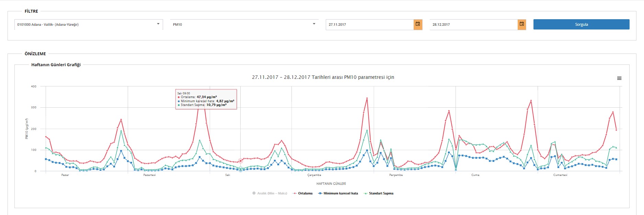This screenshot has width=644, height=215.
Task: Click the Salı 09:00 tooltip box
Action: pyautogui.click(x=206, y=99)
